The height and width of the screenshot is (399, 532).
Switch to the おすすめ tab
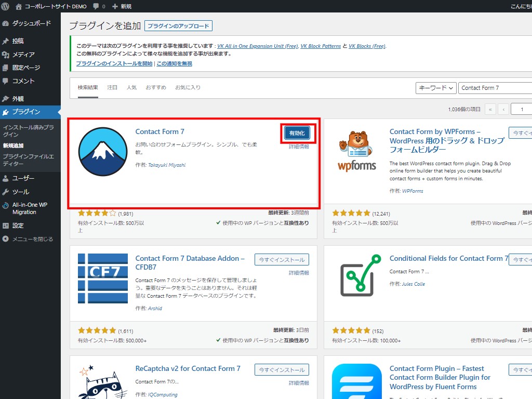tap(156, 87)
